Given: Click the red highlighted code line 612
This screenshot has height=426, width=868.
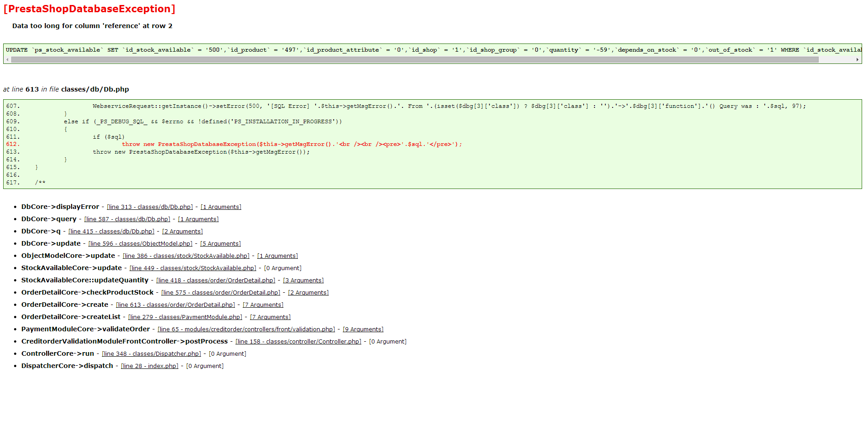Looking at the screenshot, I should [x=292, y=144].
